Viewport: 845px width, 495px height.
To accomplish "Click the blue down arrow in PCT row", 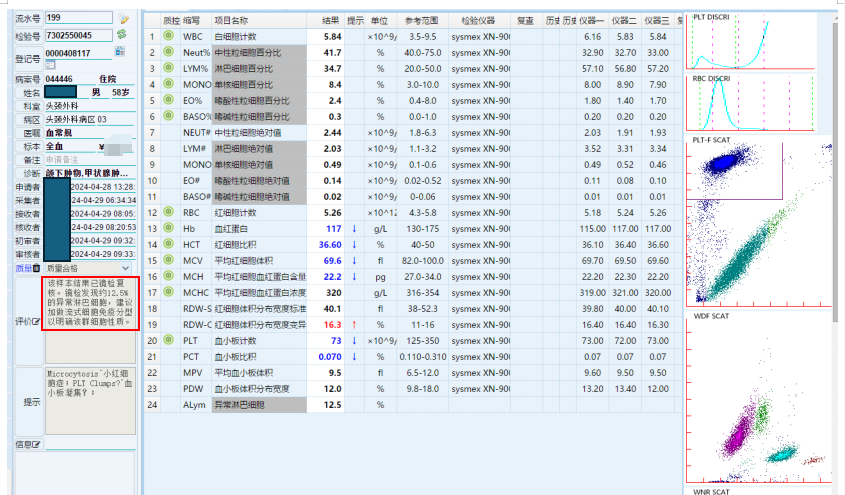I will [x=354, y=357].
